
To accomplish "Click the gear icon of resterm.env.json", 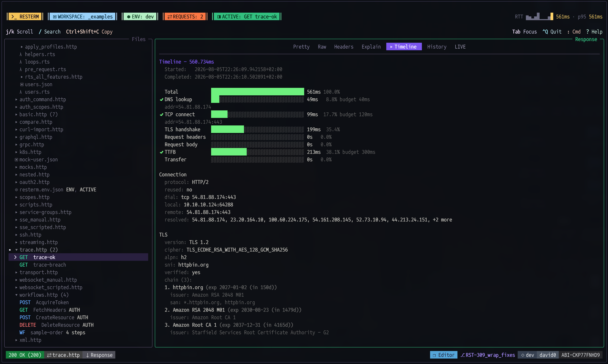I will [x=16, y=190].
